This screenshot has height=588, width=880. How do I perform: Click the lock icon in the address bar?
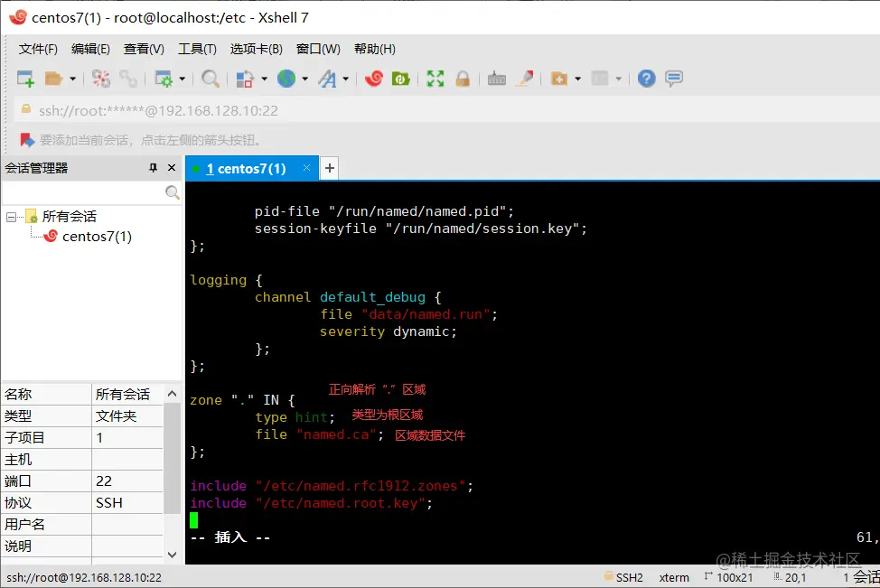(x=26, y=109)
